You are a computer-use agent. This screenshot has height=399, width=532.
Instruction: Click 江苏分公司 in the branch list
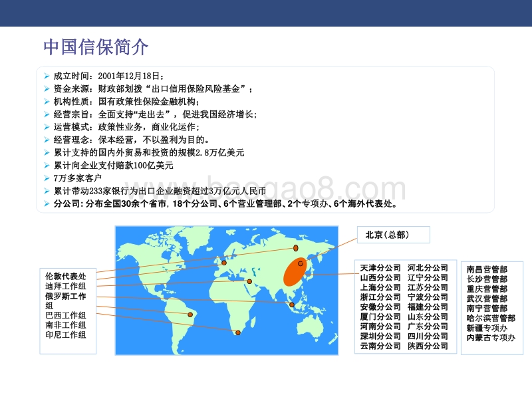(428, 287)
